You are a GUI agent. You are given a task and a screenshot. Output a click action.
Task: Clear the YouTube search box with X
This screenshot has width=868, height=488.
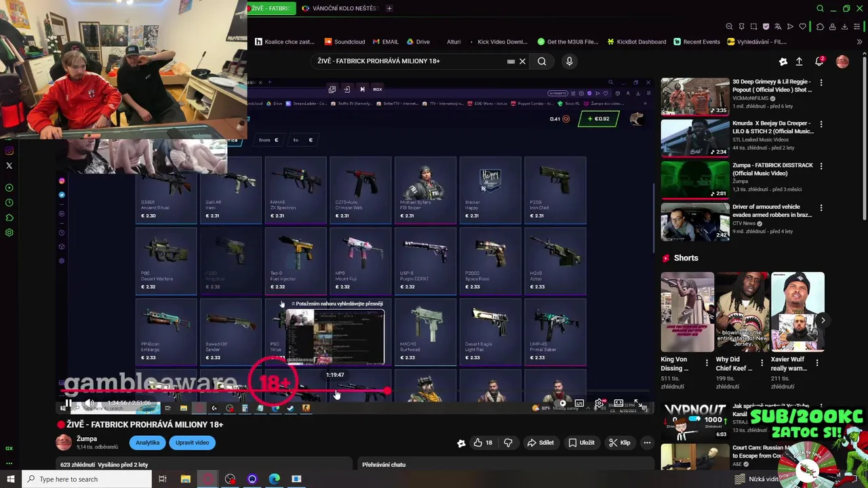522,61
